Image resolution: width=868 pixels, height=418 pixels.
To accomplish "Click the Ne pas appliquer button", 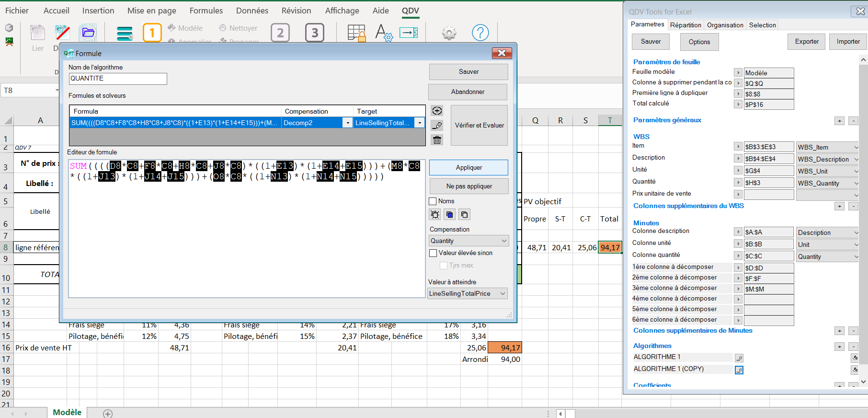I will 469,186.
